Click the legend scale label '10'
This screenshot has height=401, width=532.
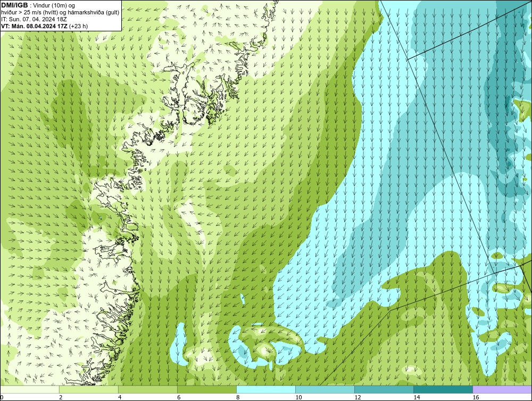pyautogui.click(x=298, y=398)
